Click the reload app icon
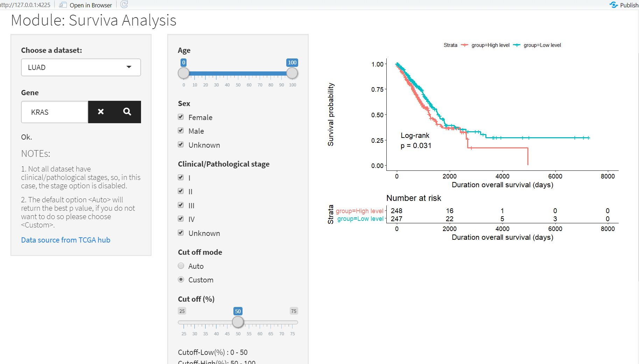The height and width of the screenshot is (364, 639). pyautogui.click(x=125, y=5)
